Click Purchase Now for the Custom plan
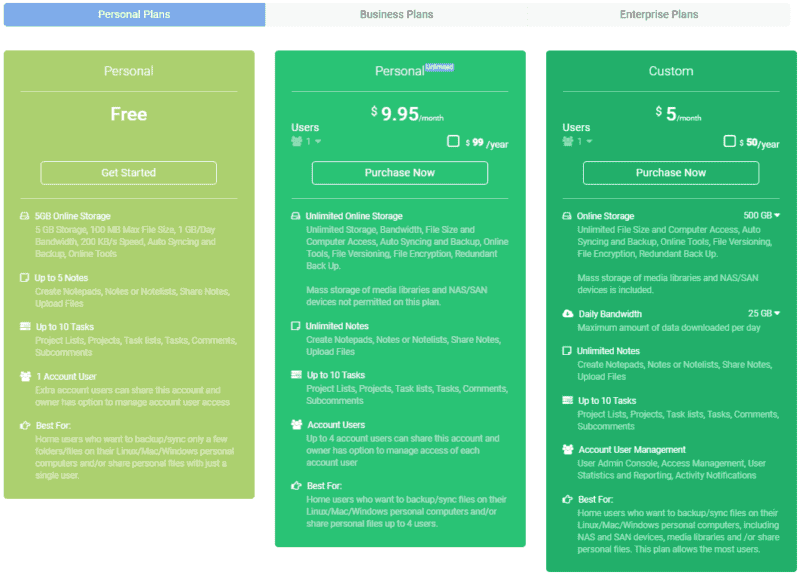The image size is (800, 575). [671, 173]
